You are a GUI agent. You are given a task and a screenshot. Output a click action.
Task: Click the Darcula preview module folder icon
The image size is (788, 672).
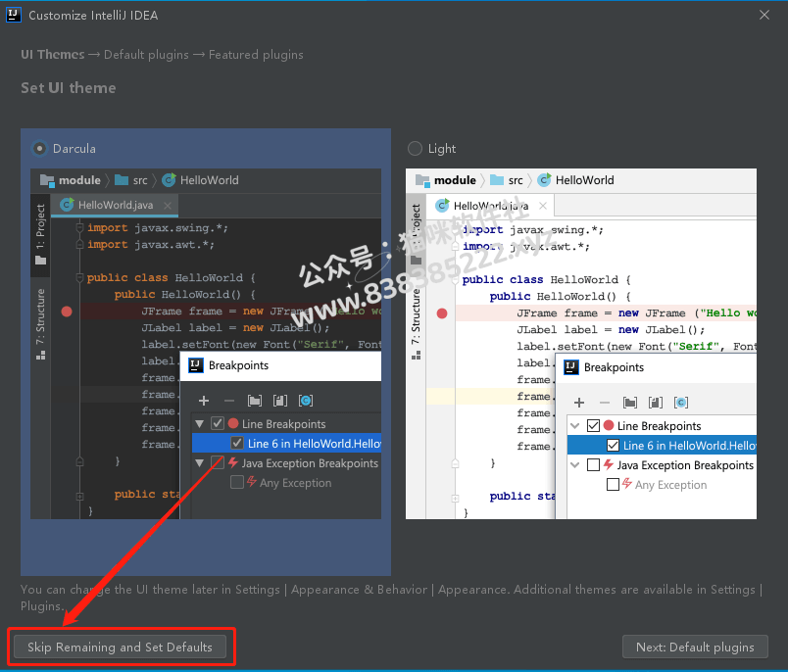click(x=47, y=180)
